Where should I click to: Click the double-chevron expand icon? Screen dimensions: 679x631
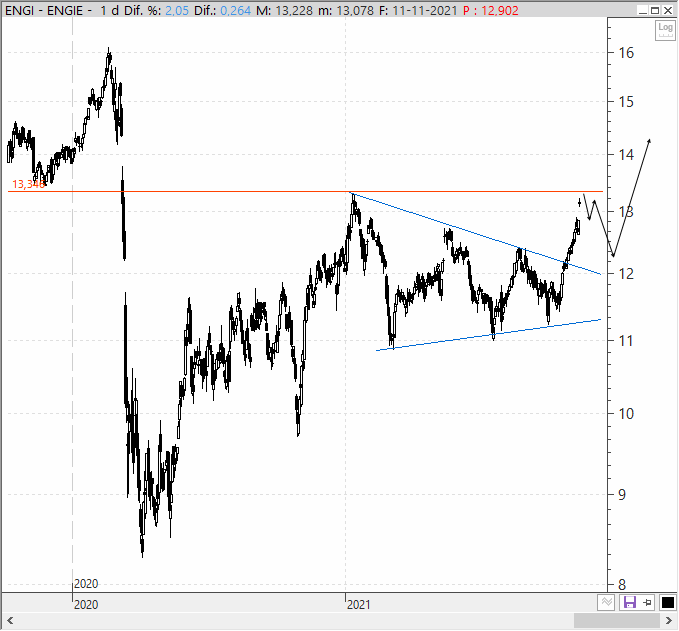tap(606, 602)
